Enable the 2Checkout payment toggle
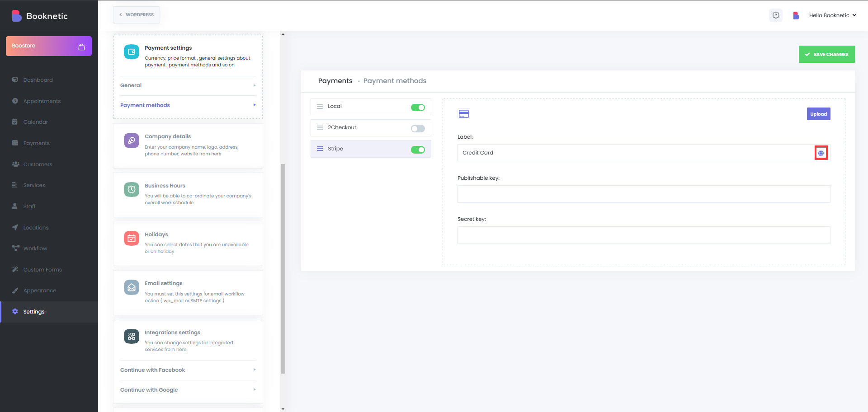This screenshot has width=868, height=412. pos(418,129)
